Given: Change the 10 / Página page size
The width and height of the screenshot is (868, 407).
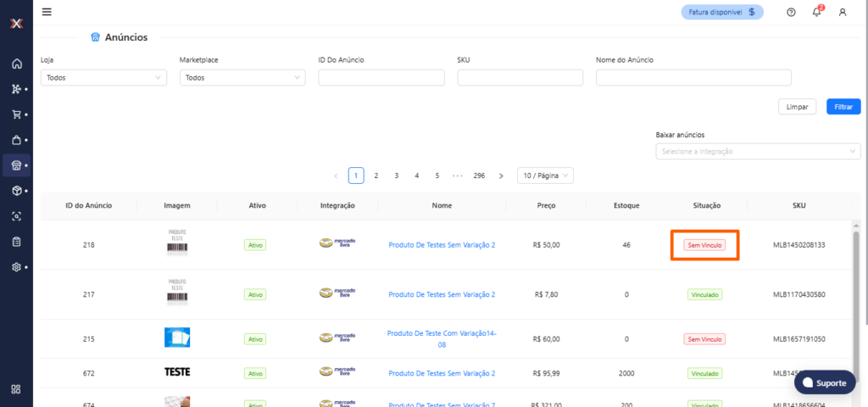Looking at the screenshot, I should tap(545, 176).
